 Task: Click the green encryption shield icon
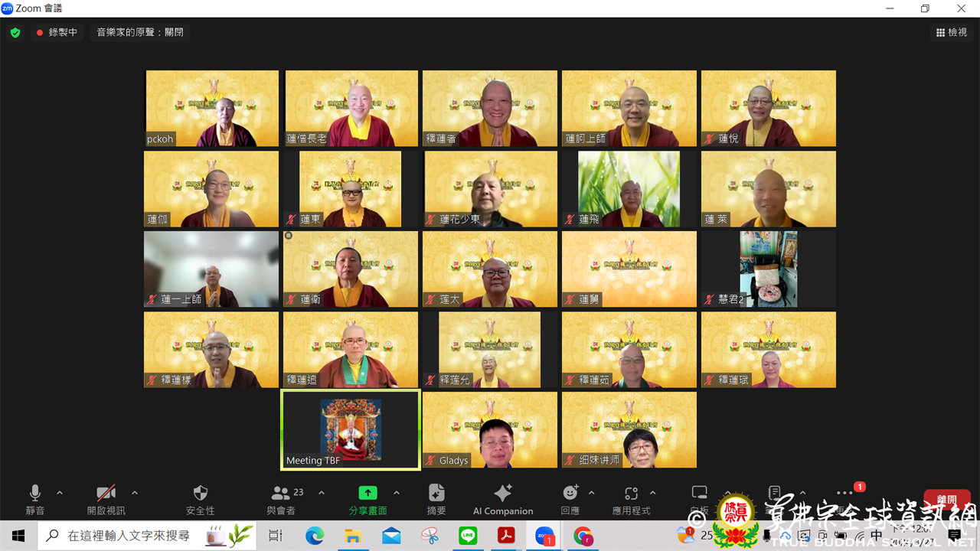15,33
